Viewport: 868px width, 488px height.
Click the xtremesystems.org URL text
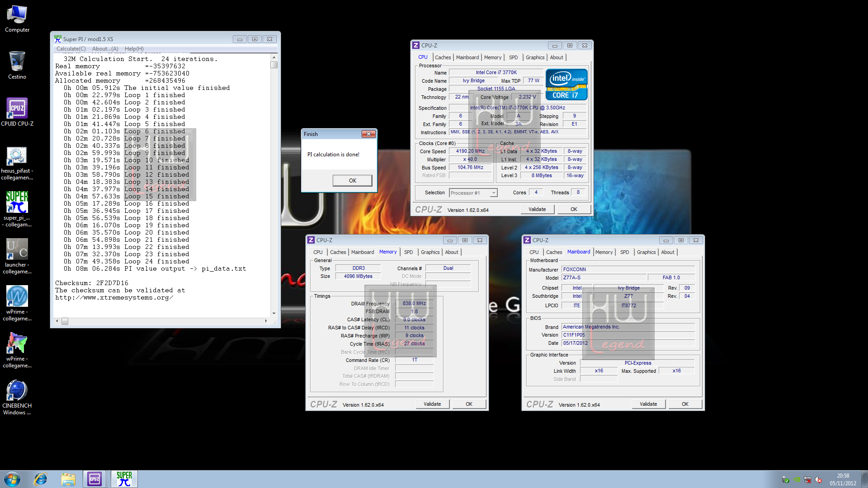click(x=114, y=298)
